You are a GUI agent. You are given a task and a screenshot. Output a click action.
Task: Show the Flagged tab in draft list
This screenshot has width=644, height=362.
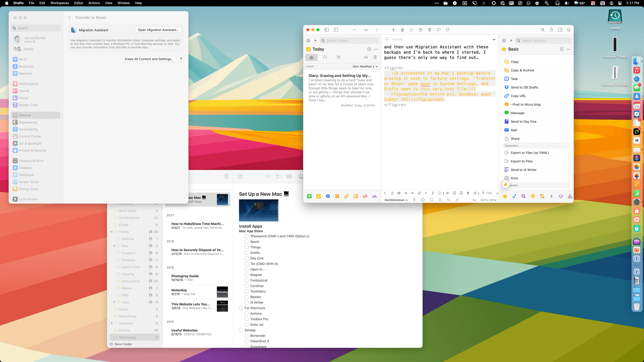[x=325, y=57]
